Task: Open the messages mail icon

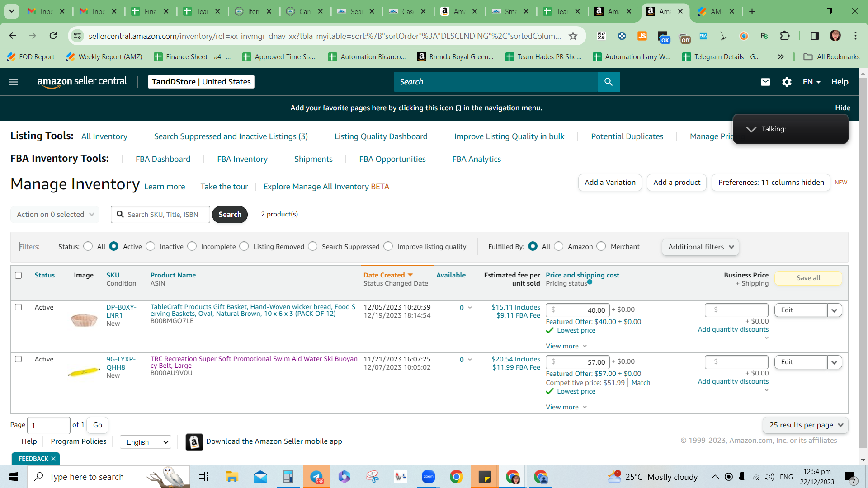Action: [765, 82]
